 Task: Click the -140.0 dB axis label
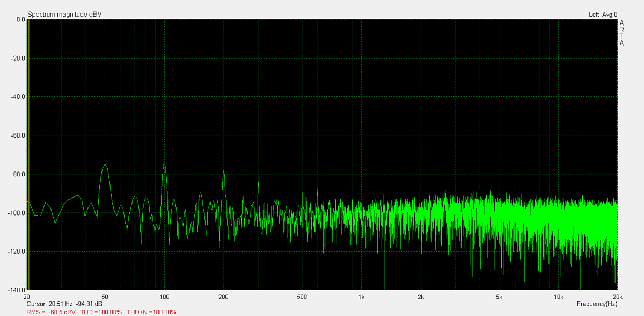tap(16, 290)
